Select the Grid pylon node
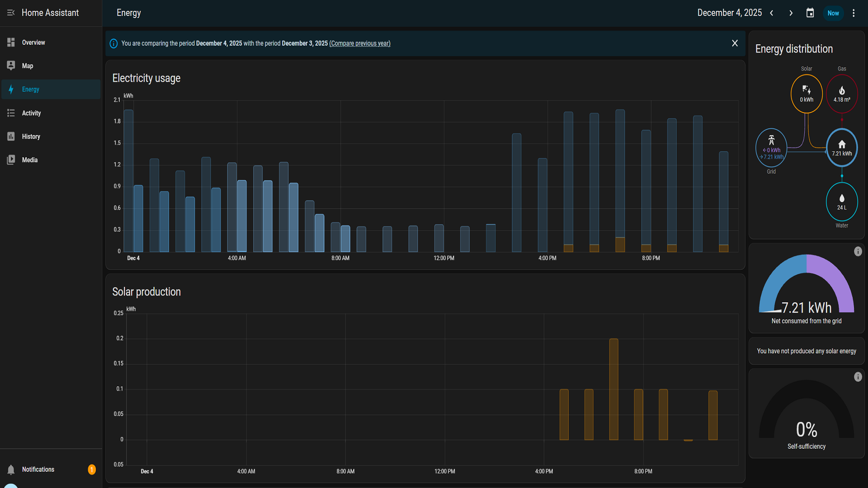 pos(771,148)
